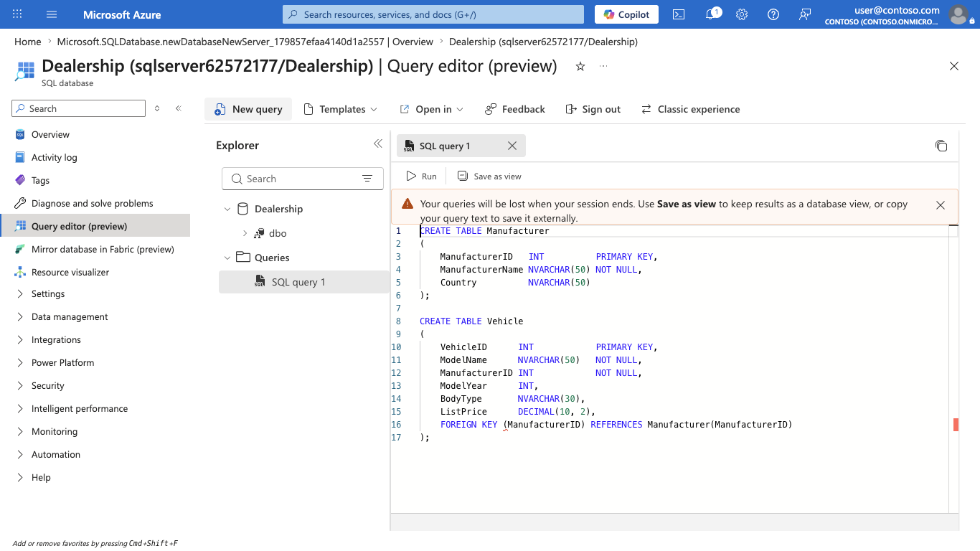Focus the global search resources bar
Screen dimensions: 980x551
coord(433,14)
